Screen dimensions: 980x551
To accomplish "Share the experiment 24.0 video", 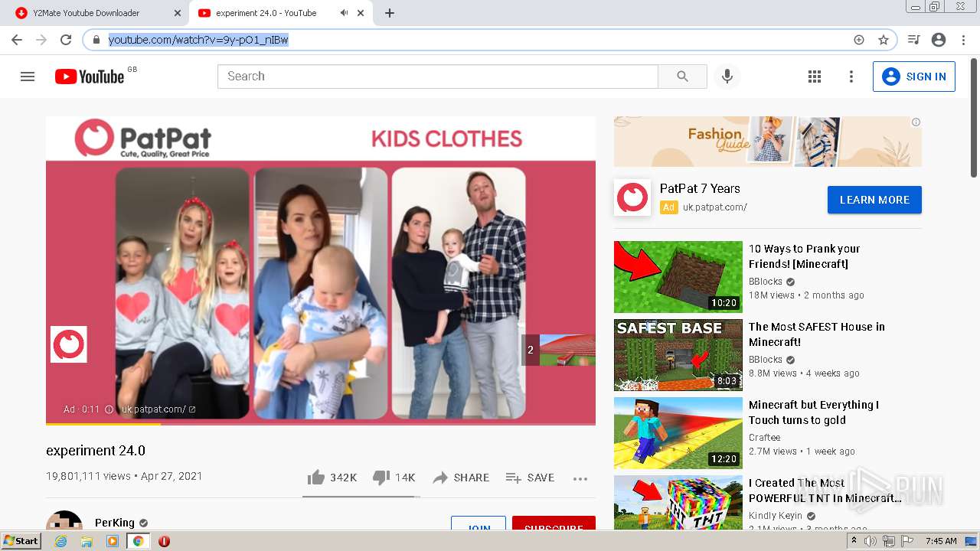I will [461, 478].
